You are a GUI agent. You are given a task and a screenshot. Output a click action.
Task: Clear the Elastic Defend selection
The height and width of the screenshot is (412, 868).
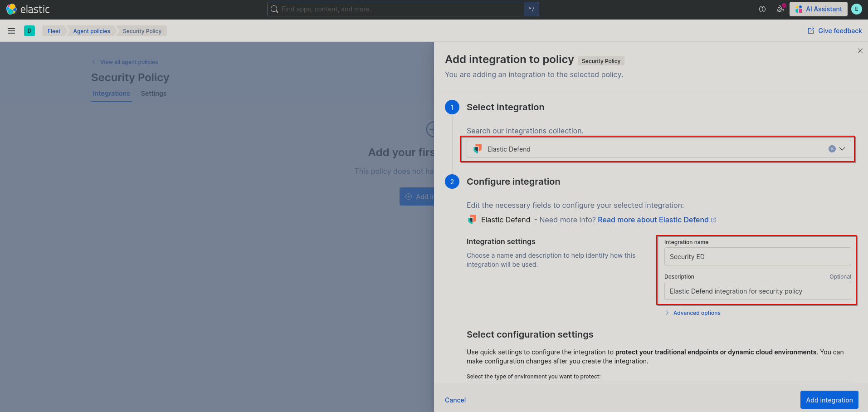pos(832,149)
